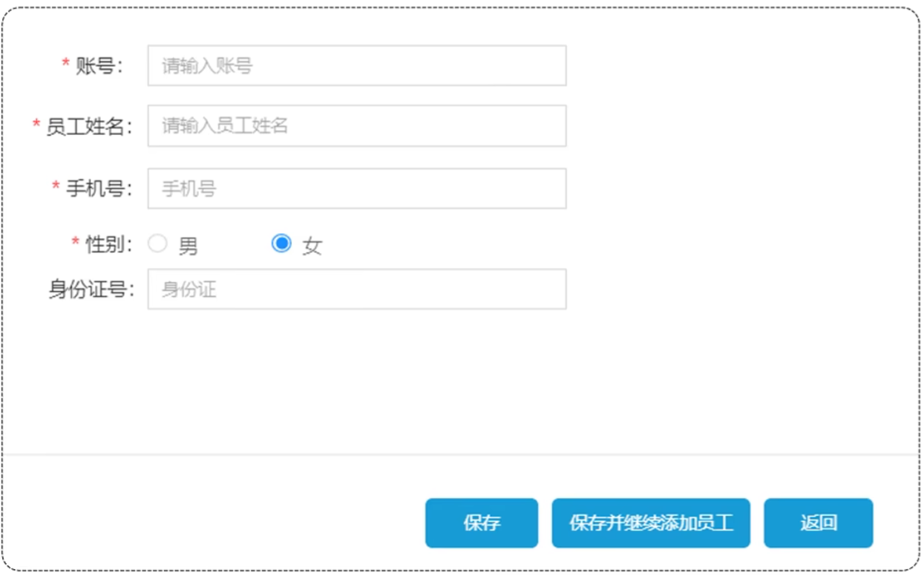Click the 男 option label text
This screenshot has height=576, width=924.
(189, 246)
